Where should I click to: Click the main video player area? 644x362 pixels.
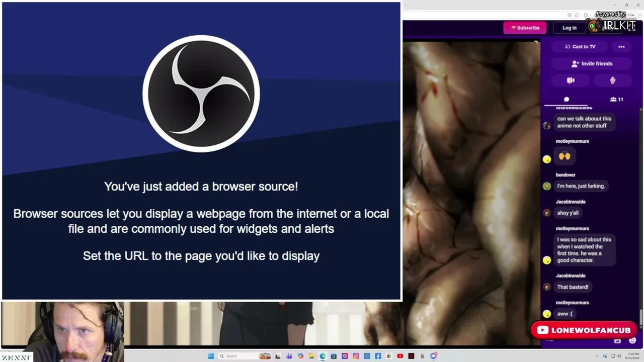pyautogui.click(x=471, y=194)
